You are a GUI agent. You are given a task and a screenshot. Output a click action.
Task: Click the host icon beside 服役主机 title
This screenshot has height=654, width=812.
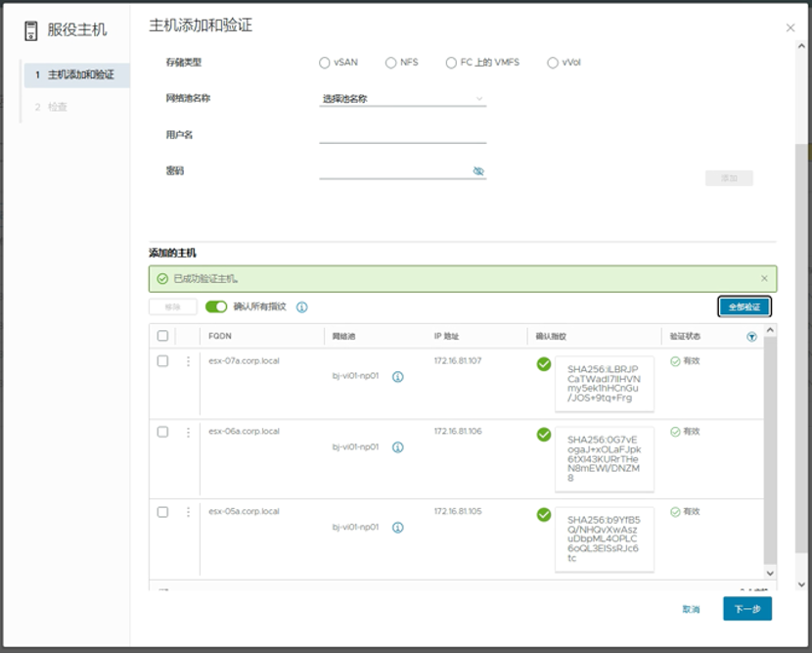31,30
